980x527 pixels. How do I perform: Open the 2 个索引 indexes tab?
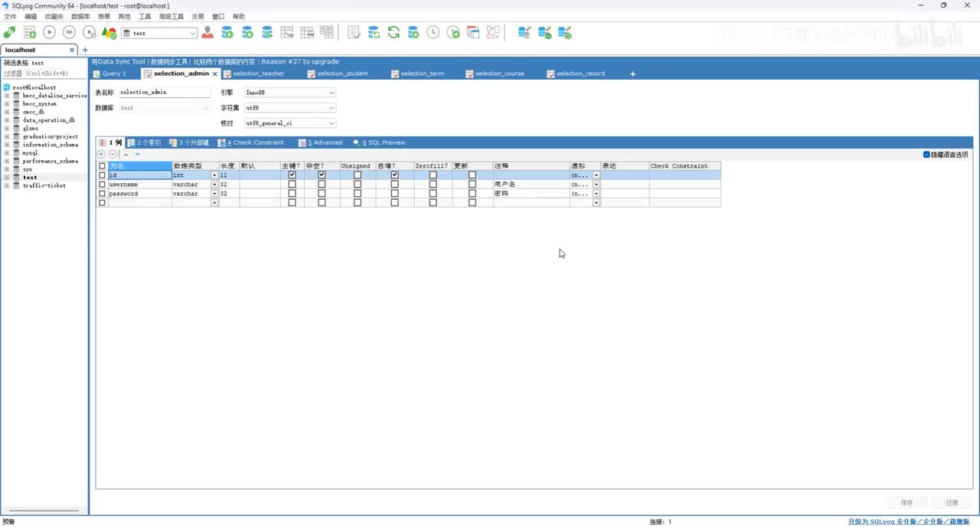pyautogui.click(x=144, y=142)
